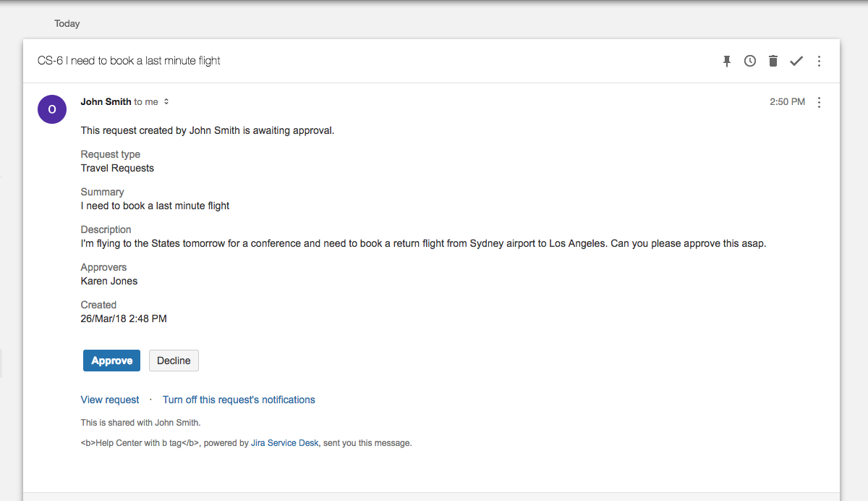868x501 pixels.
Task: Click the Today date header
Action: 67,23
